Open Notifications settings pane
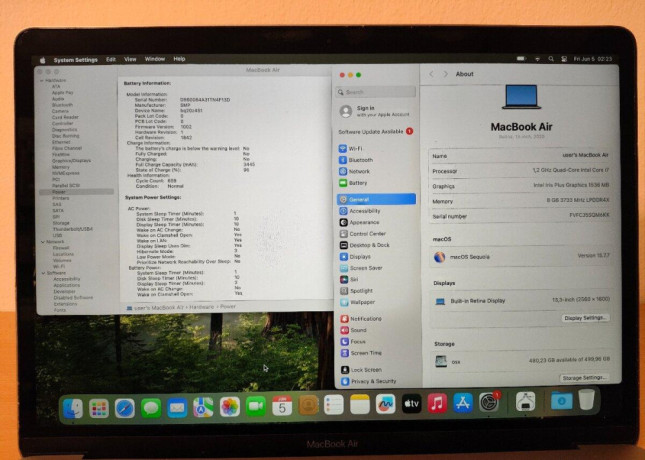This screenshot has width=645, height=460. tap(361, 319)
